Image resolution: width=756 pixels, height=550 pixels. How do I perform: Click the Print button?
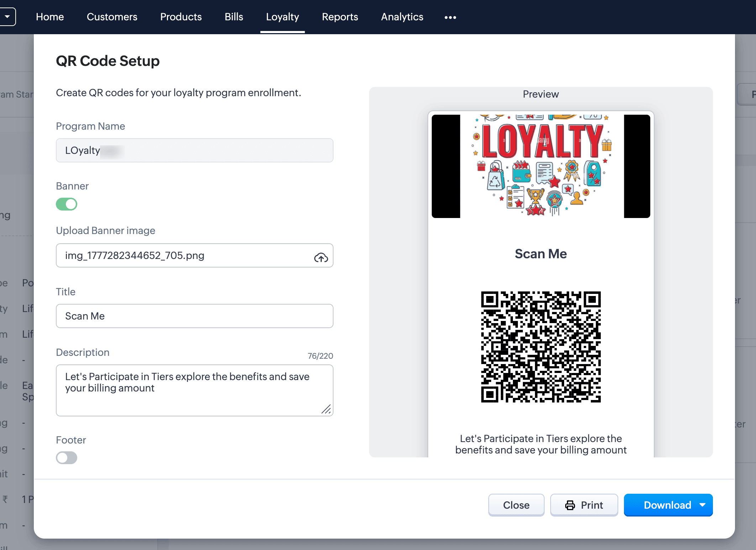tap(584, 505)
